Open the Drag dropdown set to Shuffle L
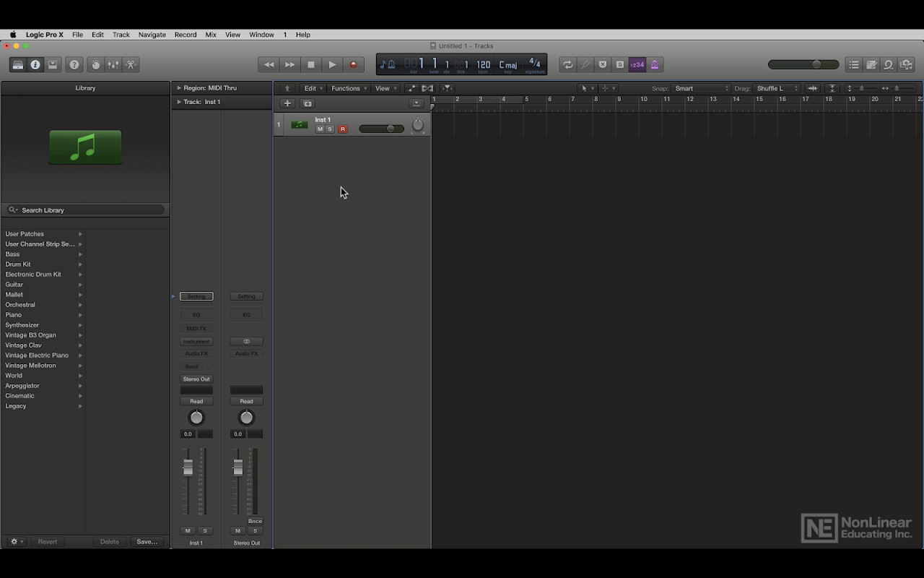The image size is (924, 578). [777, 89]
